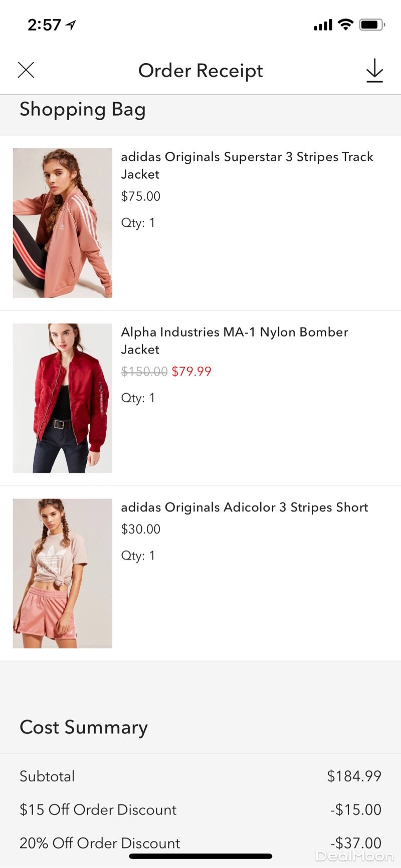Tap the home indicator bar

pos(200,856)
